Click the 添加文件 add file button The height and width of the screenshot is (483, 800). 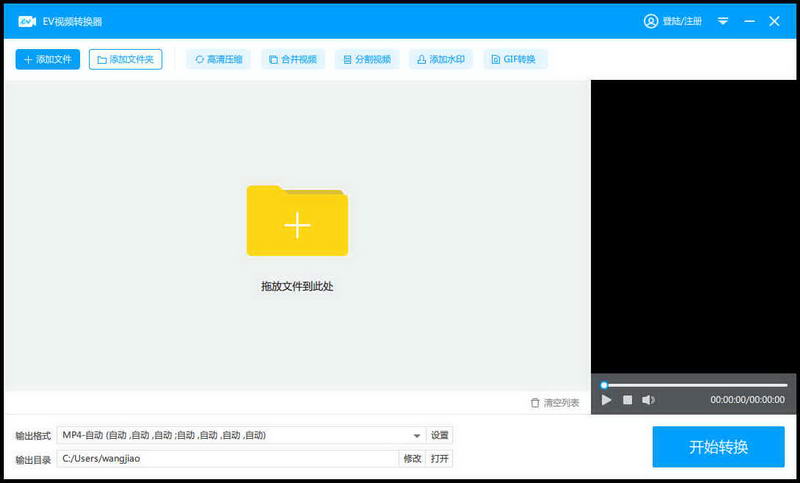47,59
